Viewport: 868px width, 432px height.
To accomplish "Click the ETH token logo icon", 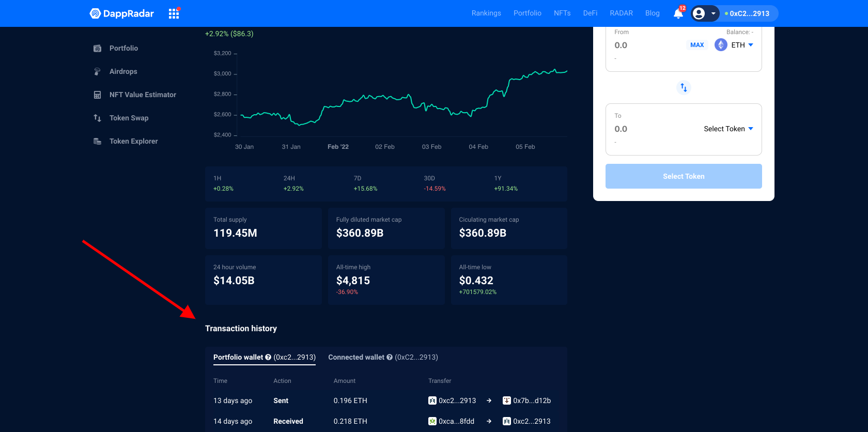I will pyautogui.click(x=721, y=45).
